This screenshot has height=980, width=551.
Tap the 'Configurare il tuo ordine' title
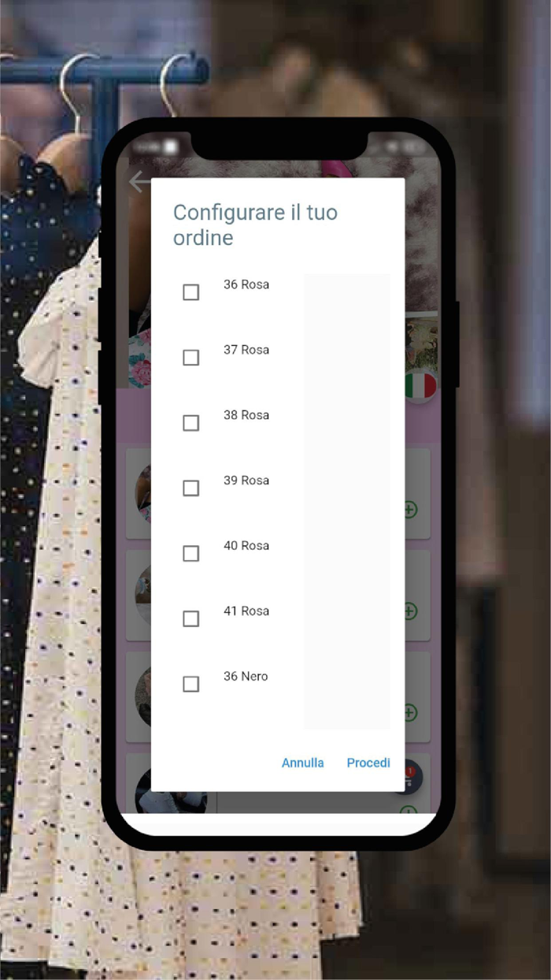[x=255, y=225]
